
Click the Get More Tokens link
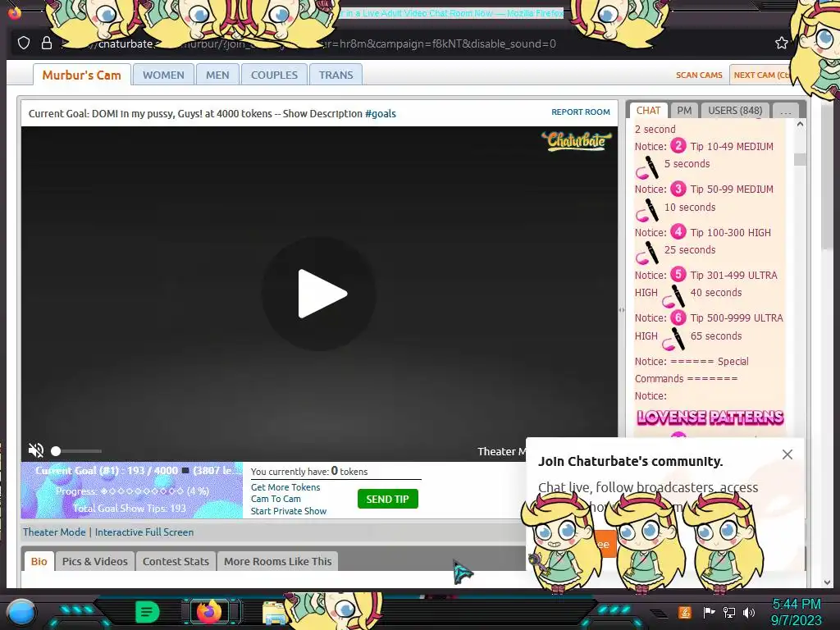pos(285,487)
